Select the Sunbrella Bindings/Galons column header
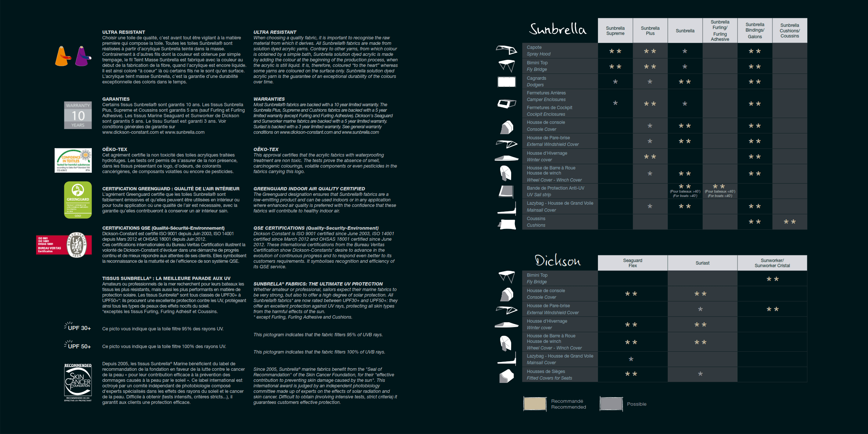This screenshot has width=868, height=434. click(755, 31)
